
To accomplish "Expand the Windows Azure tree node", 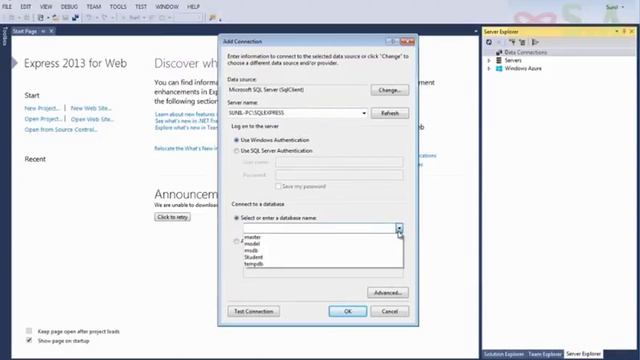I will 489,69.
